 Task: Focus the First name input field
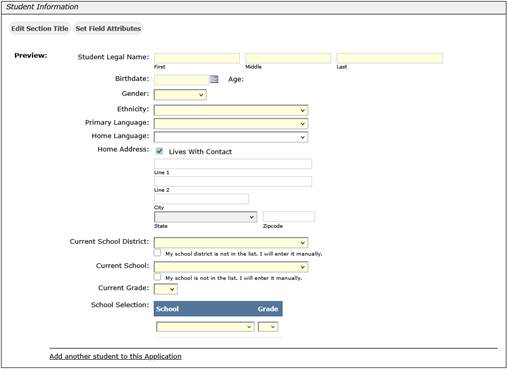pos(197,58)
